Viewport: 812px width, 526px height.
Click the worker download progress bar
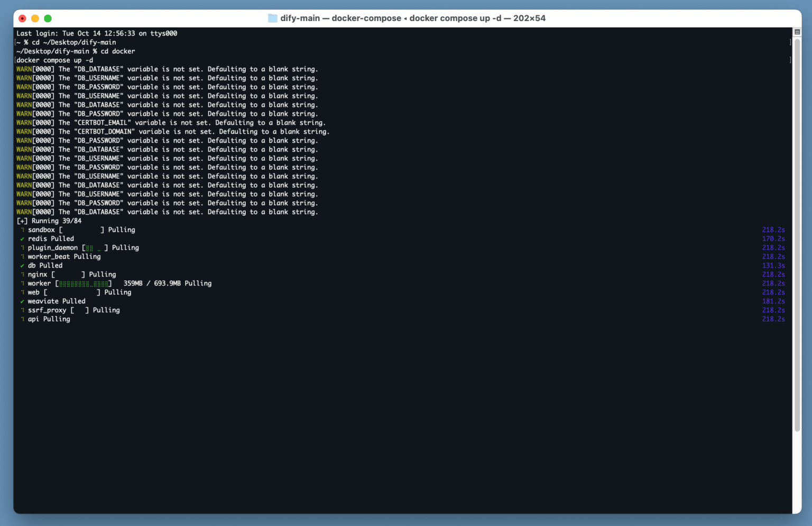pyautogui.click(x=84, y=284)
